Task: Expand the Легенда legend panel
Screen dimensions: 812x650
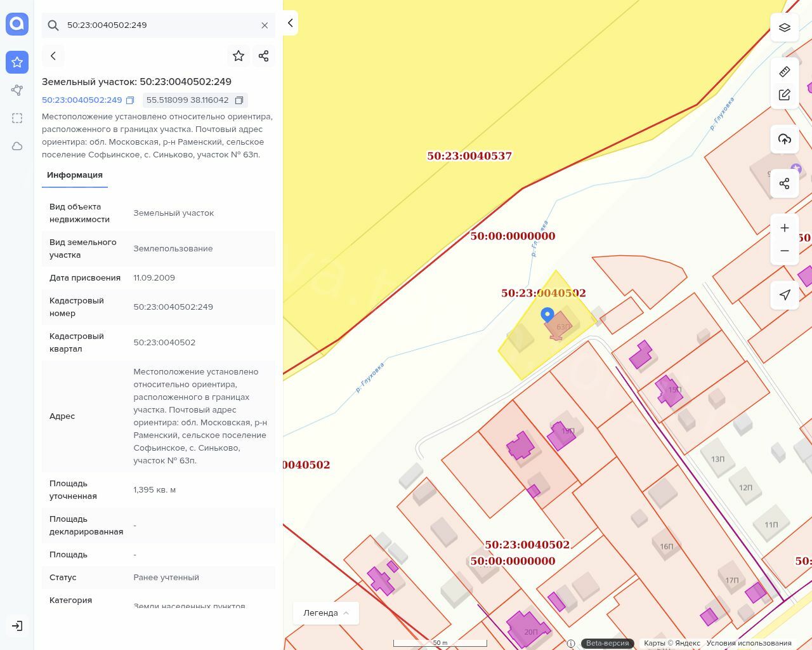Action: (x=326, y=613)
